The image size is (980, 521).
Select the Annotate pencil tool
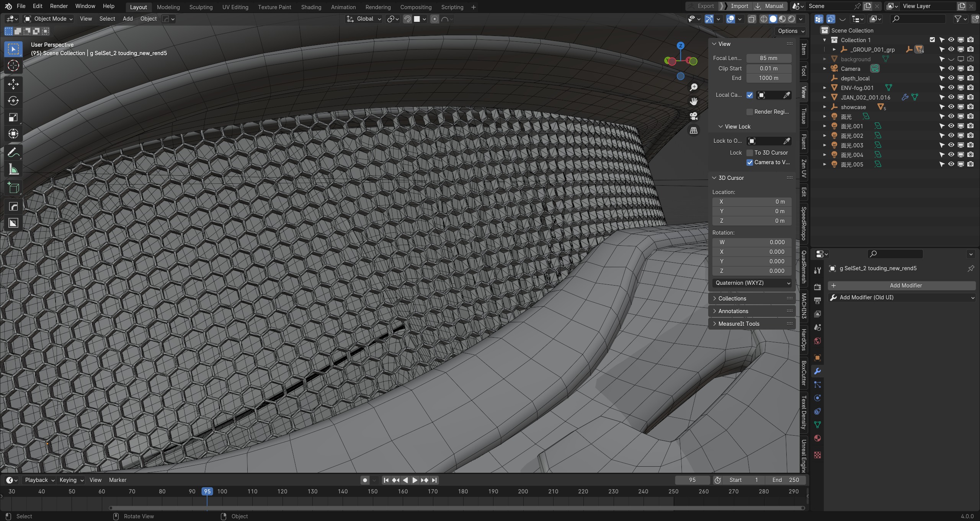(x=13, y=153)
